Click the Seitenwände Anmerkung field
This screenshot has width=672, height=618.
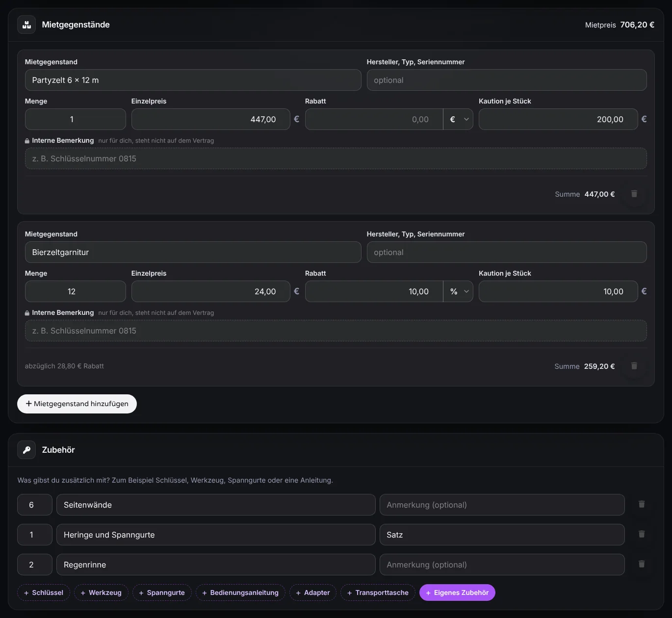(x=502, y=505)
